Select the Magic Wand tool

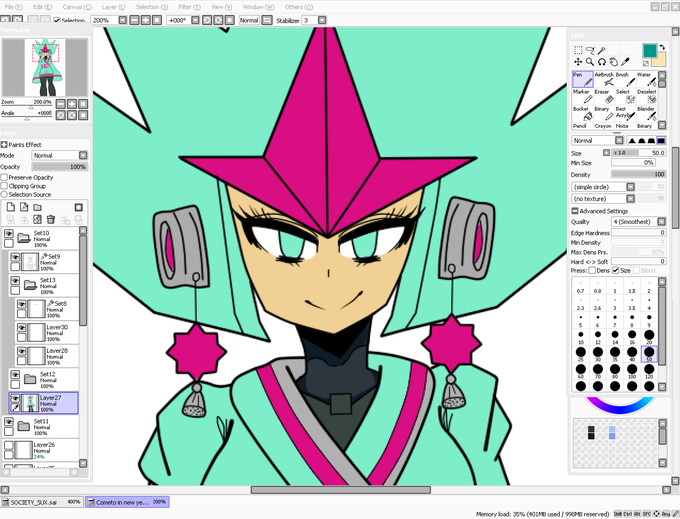coord(602,50)
